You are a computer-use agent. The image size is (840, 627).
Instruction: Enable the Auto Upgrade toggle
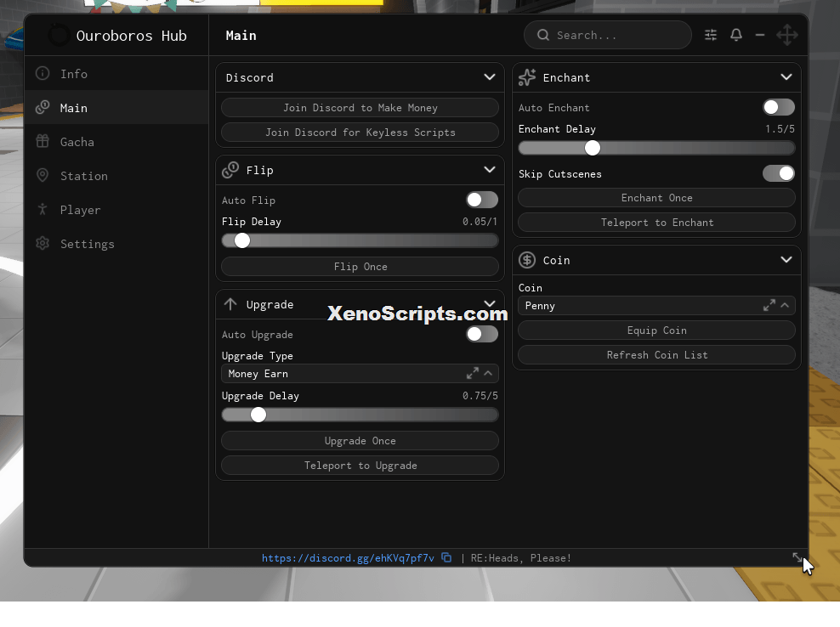(x=482, y=335)
